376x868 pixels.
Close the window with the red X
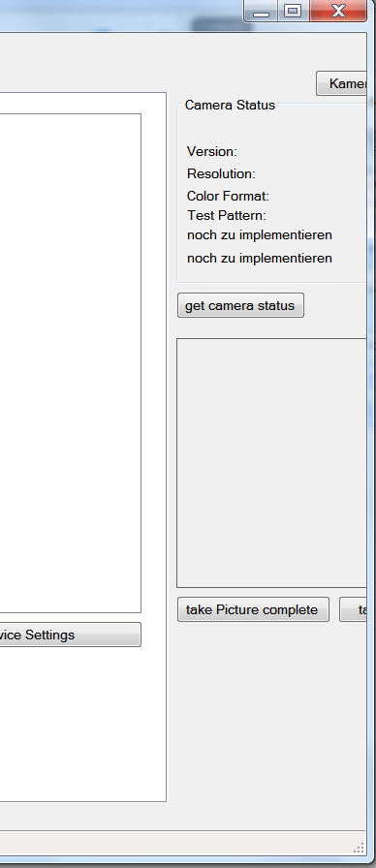[x=338, y=11]
